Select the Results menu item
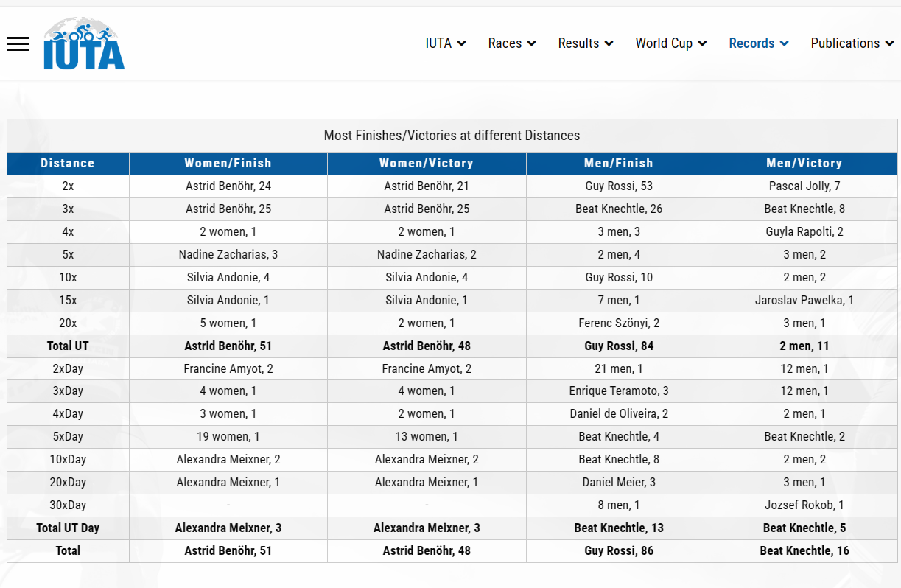901x588 pixels. [578, 43]
